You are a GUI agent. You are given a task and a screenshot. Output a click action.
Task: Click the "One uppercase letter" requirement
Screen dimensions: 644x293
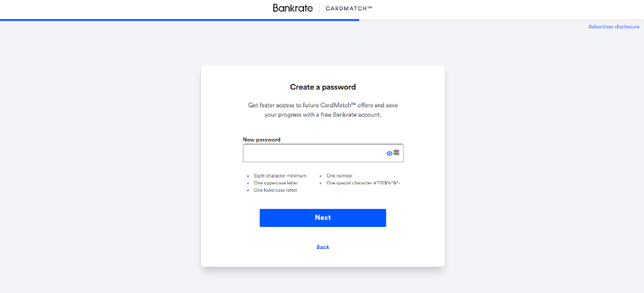276,183
